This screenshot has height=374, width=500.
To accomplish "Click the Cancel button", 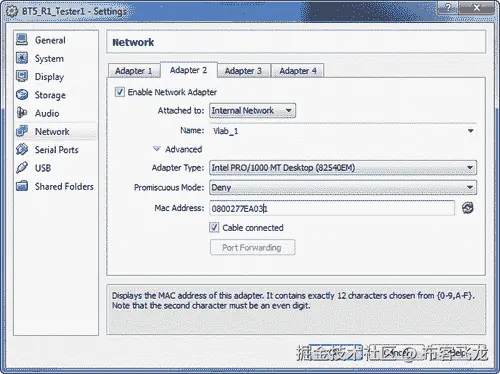I will (x=397, y=353).
